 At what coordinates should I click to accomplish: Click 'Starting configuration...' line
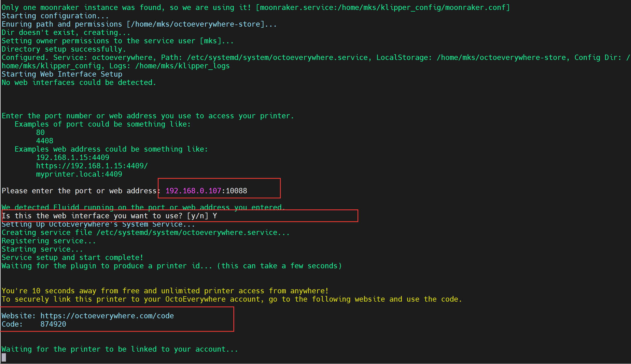click(55, 16)
